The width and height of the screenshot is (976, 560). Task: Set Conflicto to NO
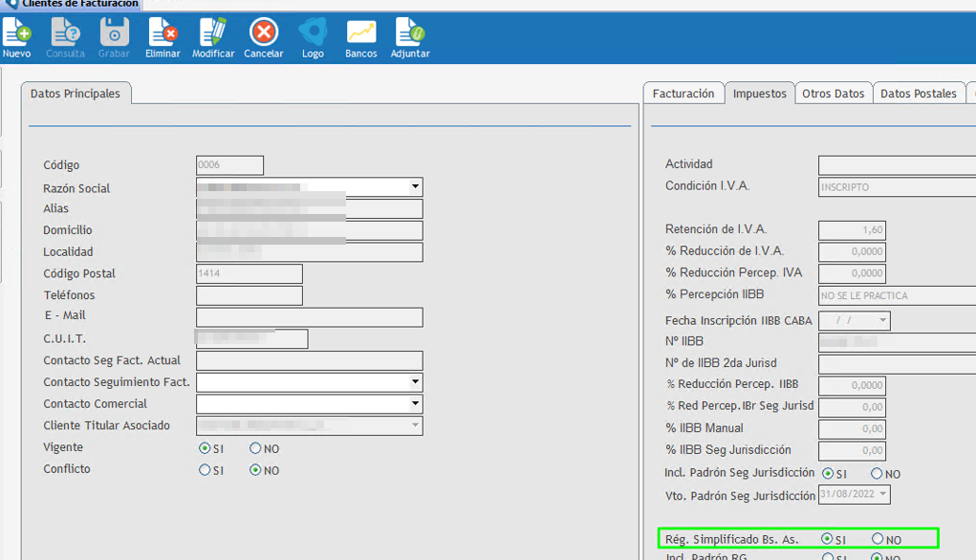255,470
